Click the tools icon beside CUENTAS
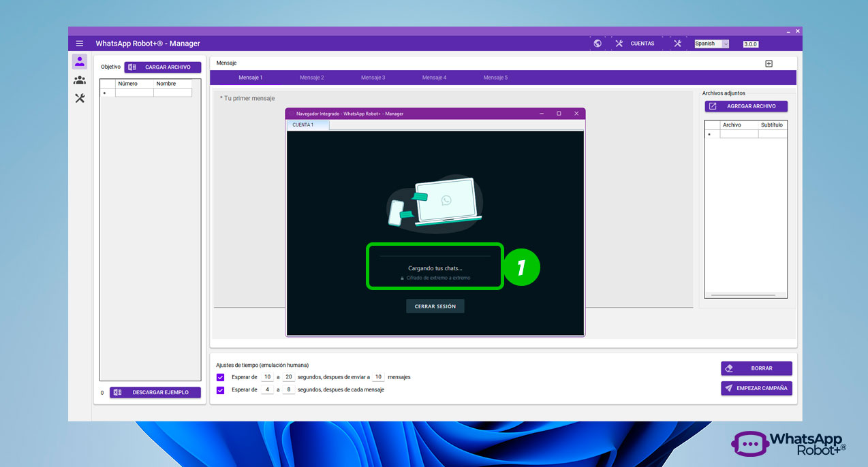868x467 pixels. coord(619,44)
